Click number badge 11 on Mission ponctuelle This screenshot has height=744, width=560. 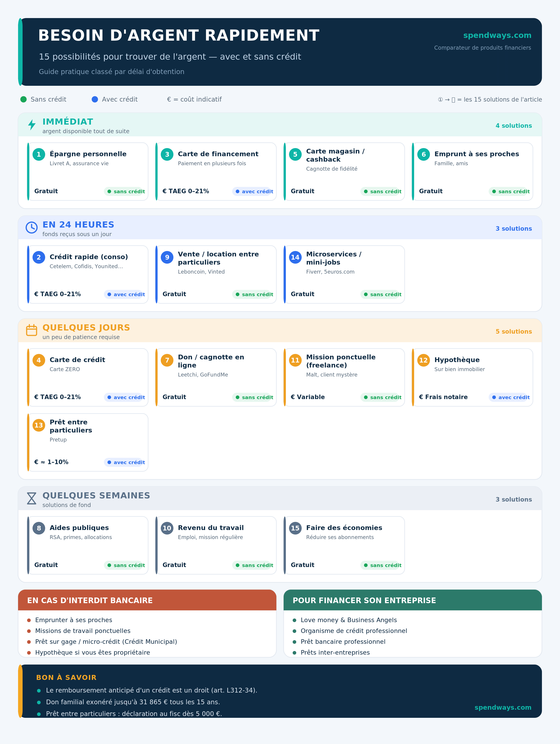click(x=295, y=360)
